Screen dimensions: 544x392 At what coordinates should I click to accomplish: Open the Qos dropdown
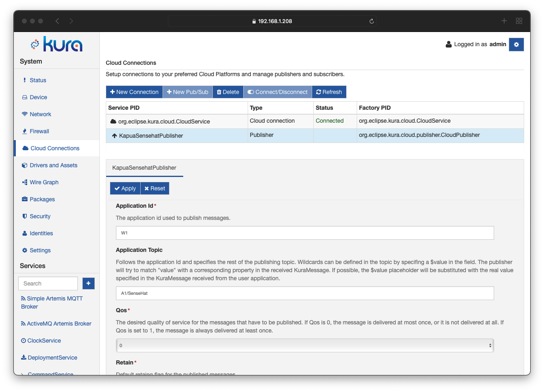[305, 345]
